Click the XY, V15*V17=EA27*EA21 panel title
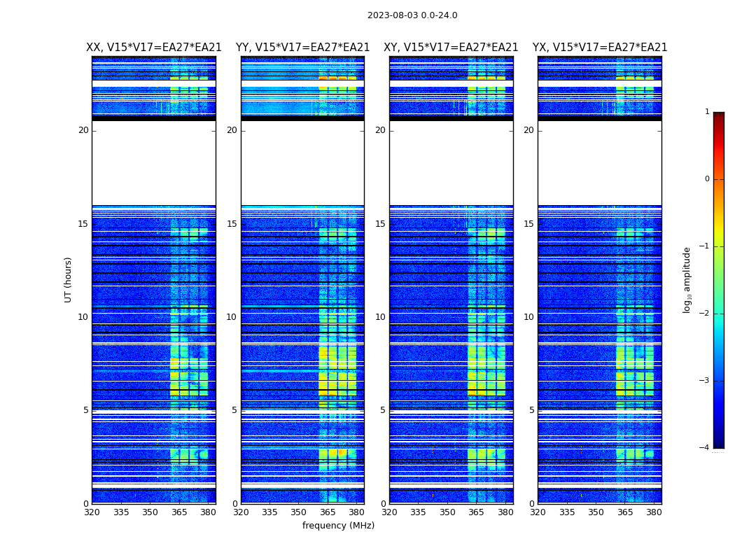Screen dimensions: 735x560 tap(451, 48)
